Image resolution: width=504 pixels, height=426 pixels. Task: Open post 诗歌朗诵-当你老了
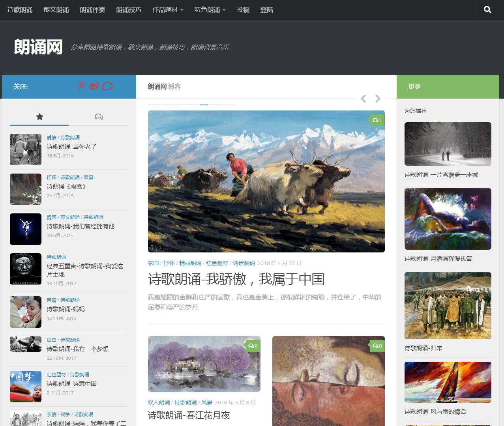tap(72, 146)
